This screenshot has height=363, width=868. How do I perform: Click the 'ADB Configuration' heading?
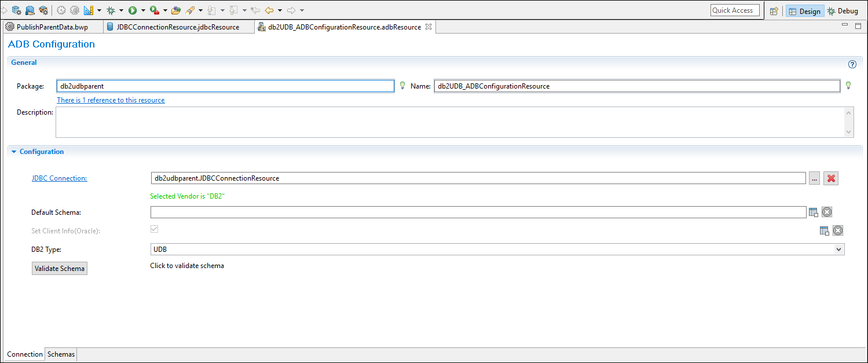pyautogui.click(x=51, y=44)
